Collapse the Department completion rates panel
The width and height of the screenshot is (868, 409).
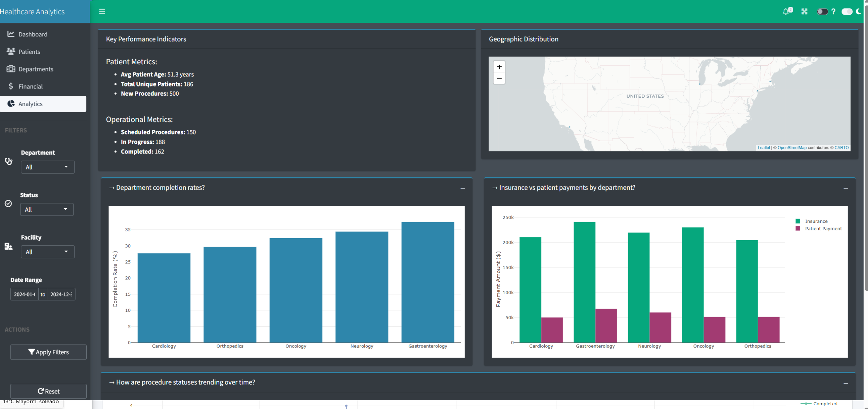(463, 189)
